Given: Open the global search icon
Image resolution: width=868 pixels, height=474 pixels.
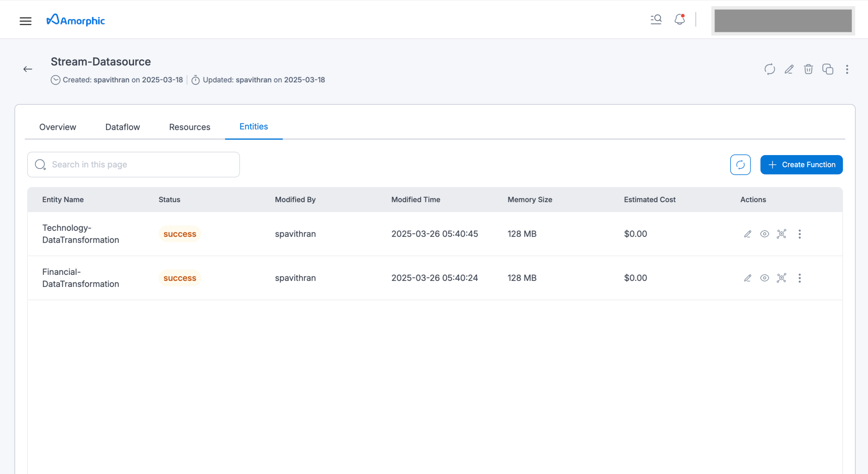Looking at the screenshot, I should pyautogui.click(x=656, y=20).
